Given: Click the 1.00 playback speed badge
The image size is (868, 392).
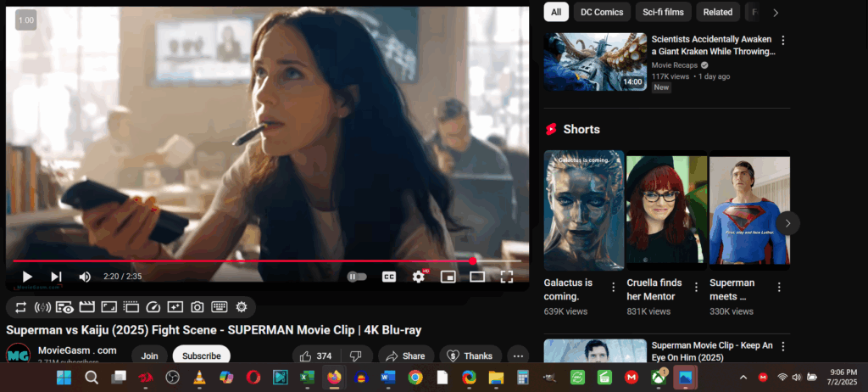Looking at the screenshot, I should click(26, 20).
